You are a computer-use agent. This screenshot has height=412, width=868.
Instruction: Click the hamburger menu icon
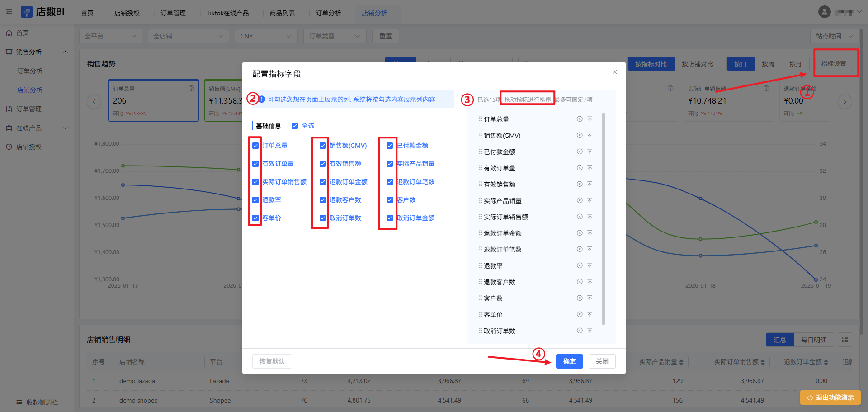[9, 12]
